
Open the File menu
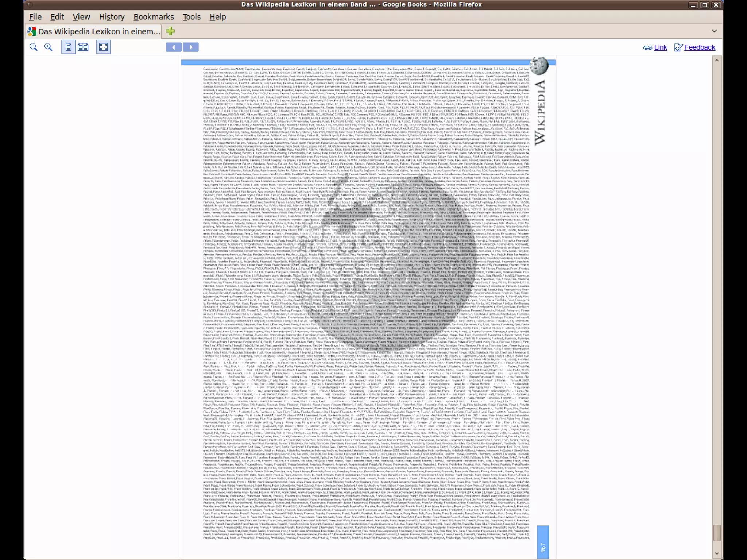pyautogui.click(x=35, y=17)
